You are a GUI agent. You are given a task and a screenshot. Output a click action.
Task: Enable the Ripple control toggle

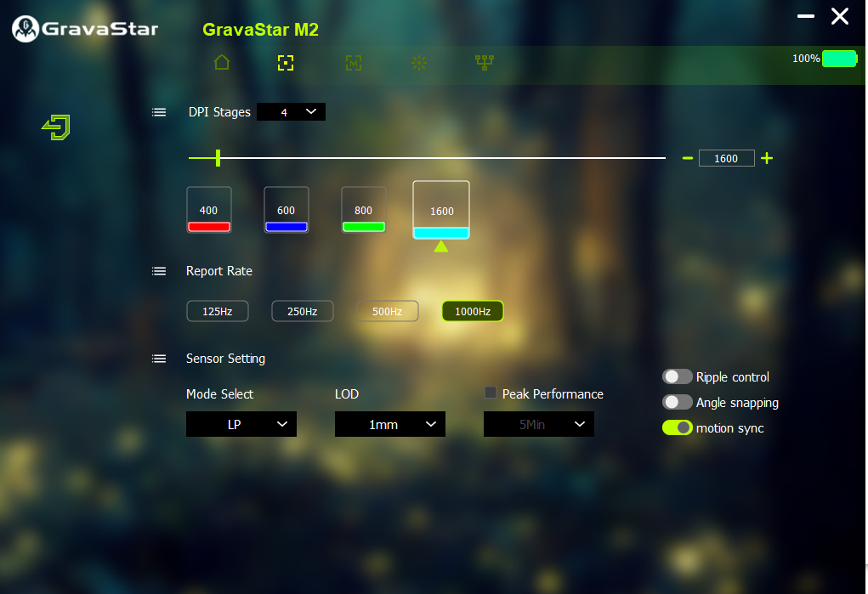click(677, 376)
